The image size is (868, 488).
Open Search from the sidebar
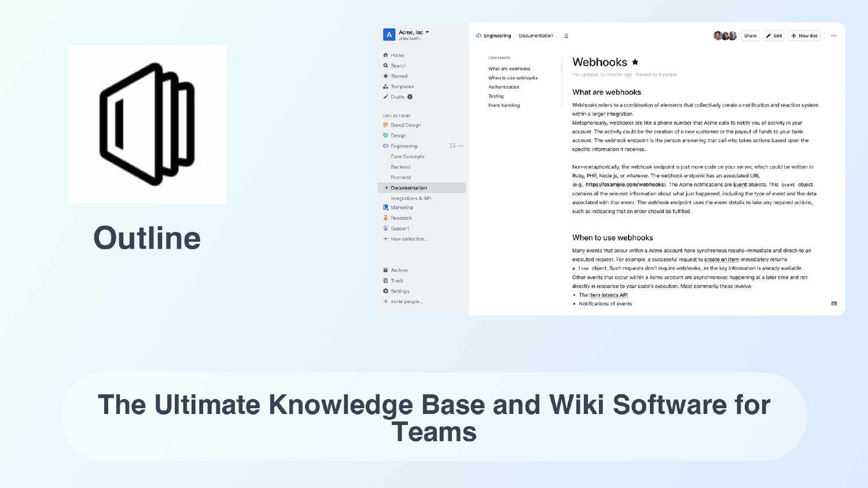coord(387,65)
